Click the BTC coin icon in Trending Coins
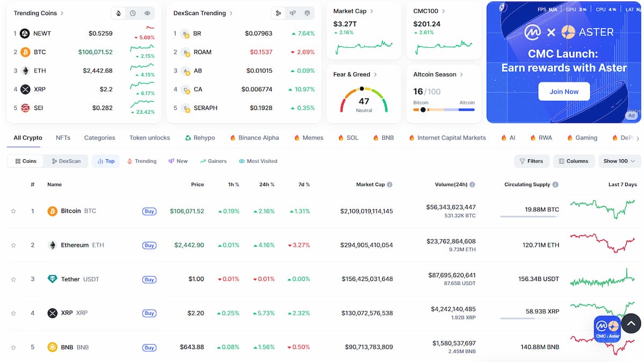Image resolution: width=644 pixels, height=362 pixels. click(25, 52)
